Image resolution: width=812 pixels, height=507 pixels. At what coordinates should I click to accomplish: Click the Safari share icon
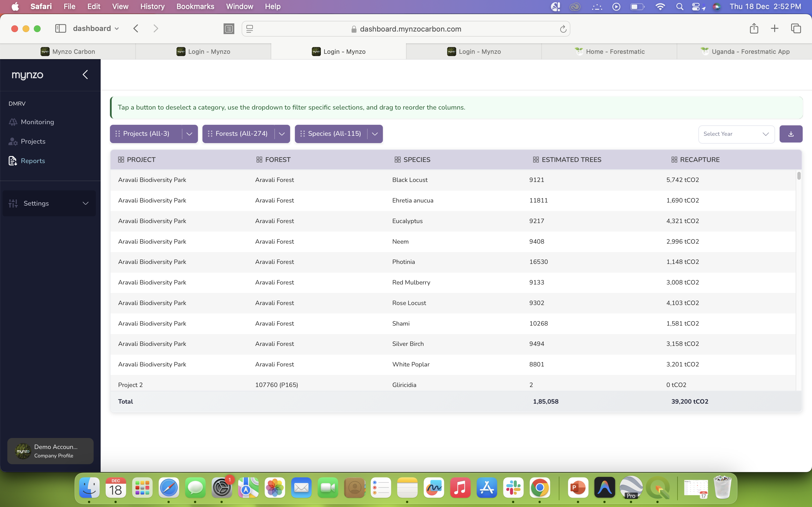pos(754,28)
